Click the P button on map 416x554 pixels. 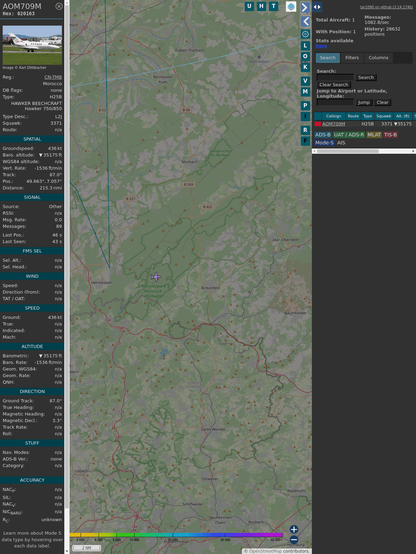pos(305,105)
